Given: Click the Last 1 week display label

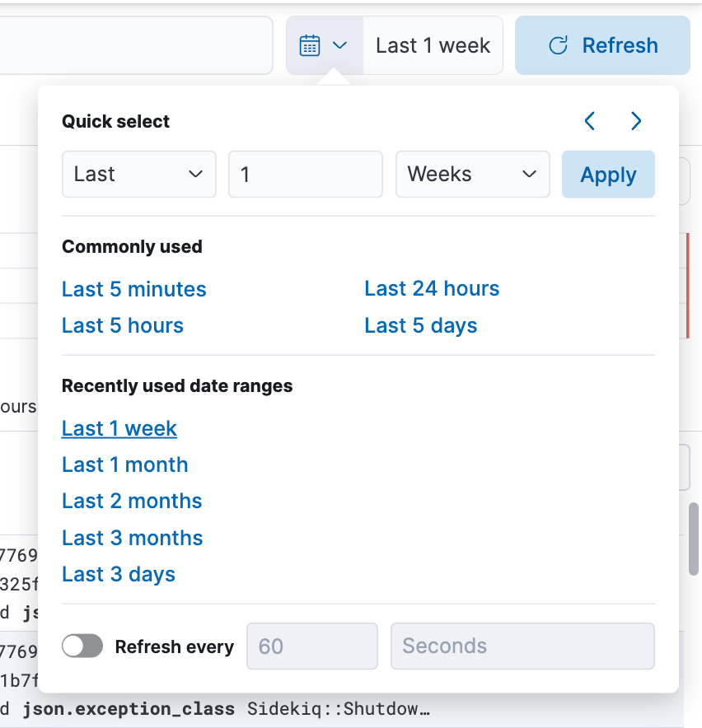Looking at the screenshot, I should (x=433, y=45).
